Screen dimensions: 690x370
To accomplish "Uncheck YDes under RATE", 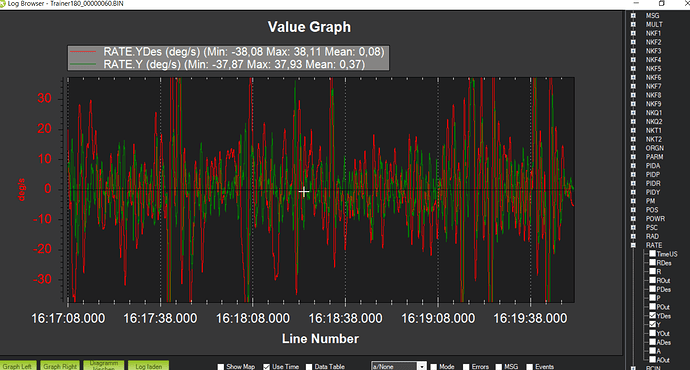I will (x=653, y=315).
